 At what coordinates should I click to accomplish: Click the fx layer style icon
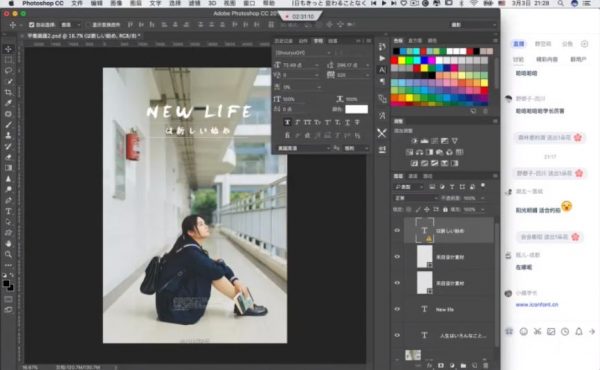click(429, 365)
